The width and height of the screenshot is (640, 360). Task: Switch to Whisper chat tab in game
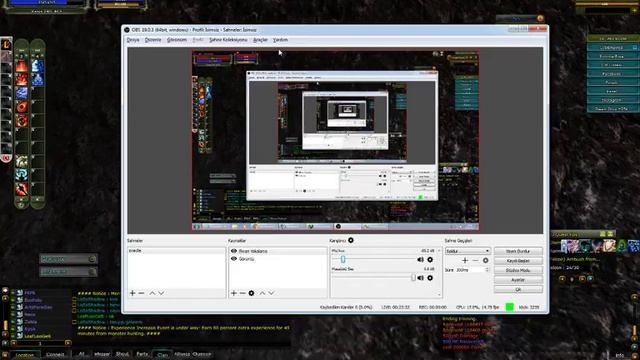(102, 354)
